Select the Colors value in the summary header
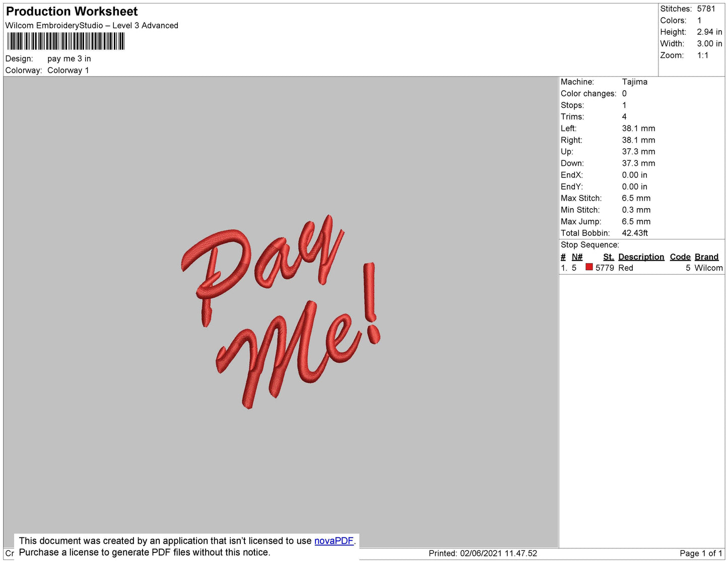Screen dimensions: 728x563 tap(699, 21)
